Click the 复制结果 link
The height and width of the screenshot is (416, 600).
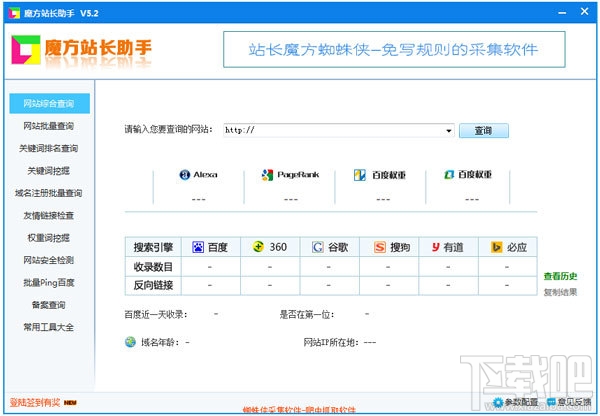tap(560, 292)
